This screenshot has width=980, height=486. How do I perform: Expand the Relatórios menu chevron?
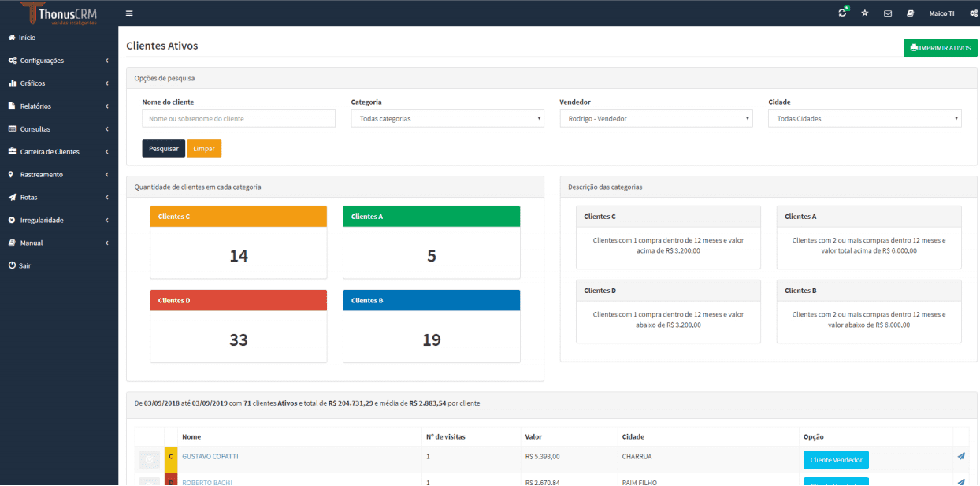tap(106, 106)
